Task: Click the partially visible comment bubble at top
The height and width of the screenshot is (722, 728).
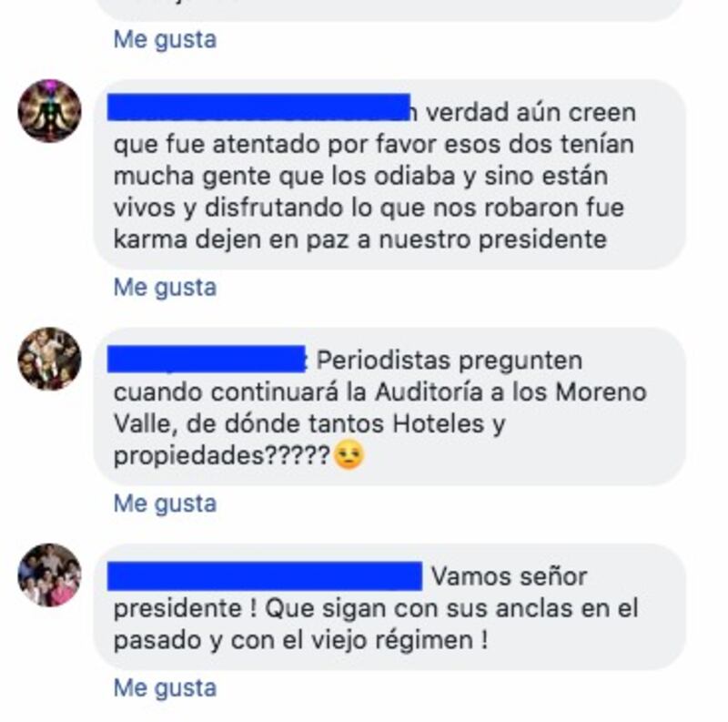Action: click(x=389, y=10)
